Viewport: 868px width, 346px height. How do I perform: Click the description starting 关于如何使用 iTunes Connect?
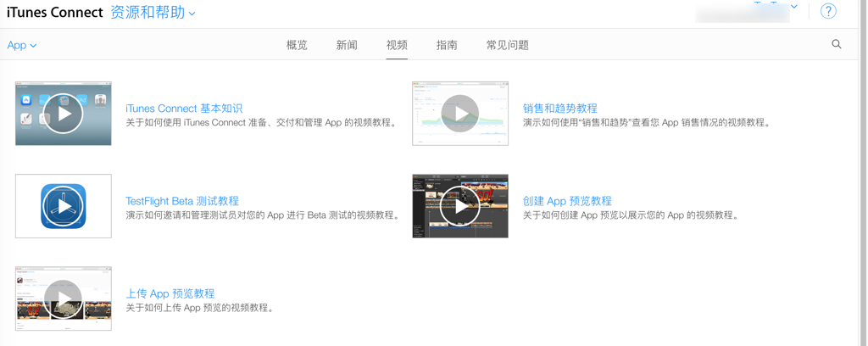tap(263, 123)
